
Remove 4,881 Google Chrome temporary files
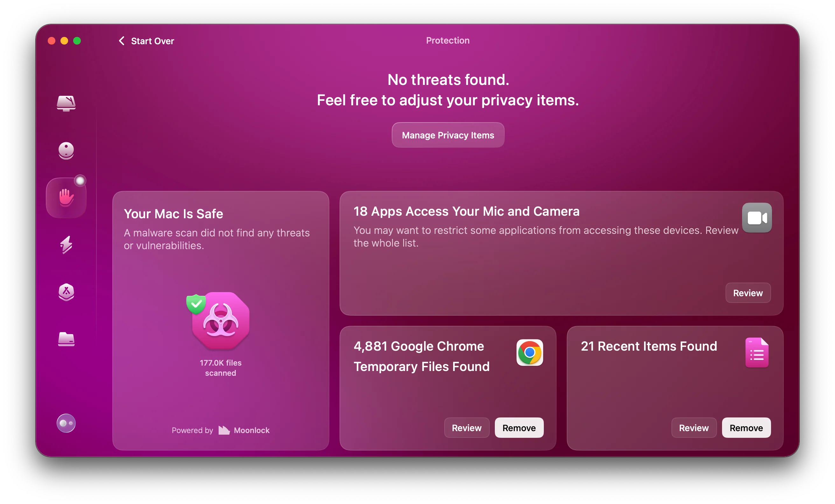(x=519, y=428)
